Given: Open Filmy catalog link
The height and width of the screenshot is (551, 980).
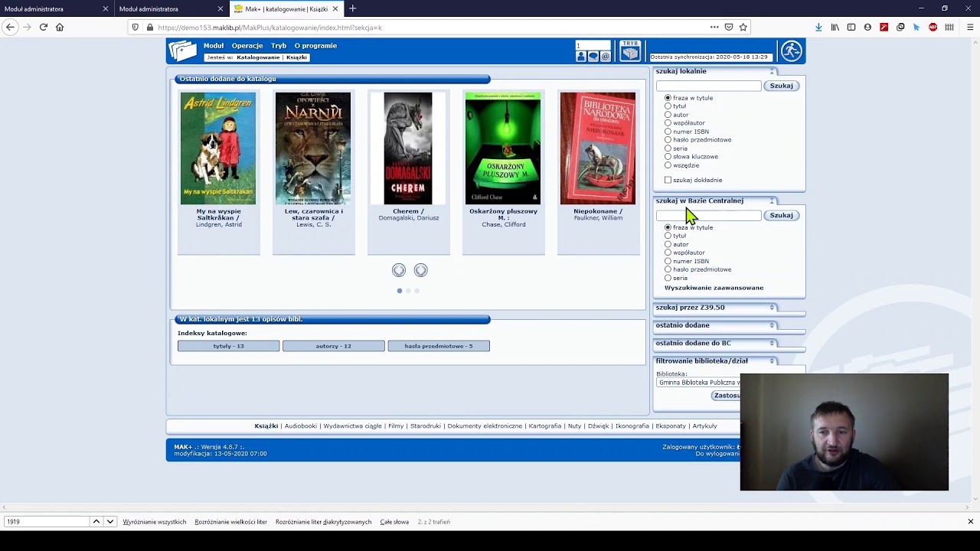Looking at the screenshot, I should point(396,426).
